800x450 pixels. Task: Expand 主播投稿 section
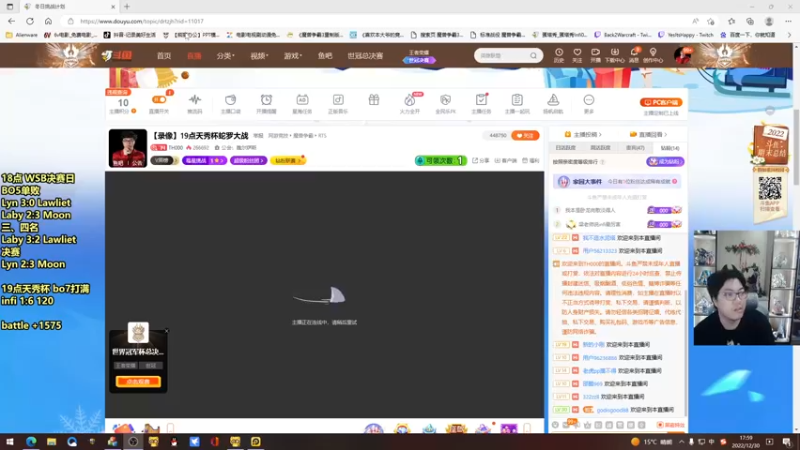tap(583, 135)
